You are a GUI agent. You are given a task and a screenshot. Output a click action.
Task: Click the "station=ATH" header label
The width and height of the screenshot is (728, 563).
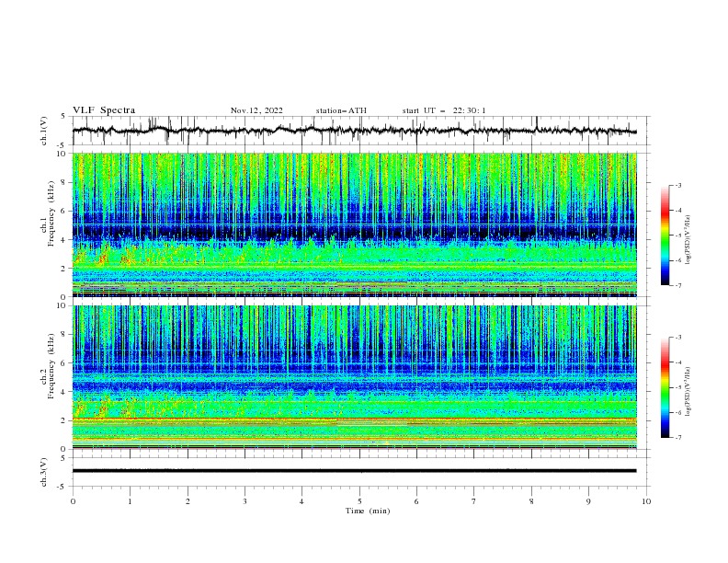[x=341, y=110]
